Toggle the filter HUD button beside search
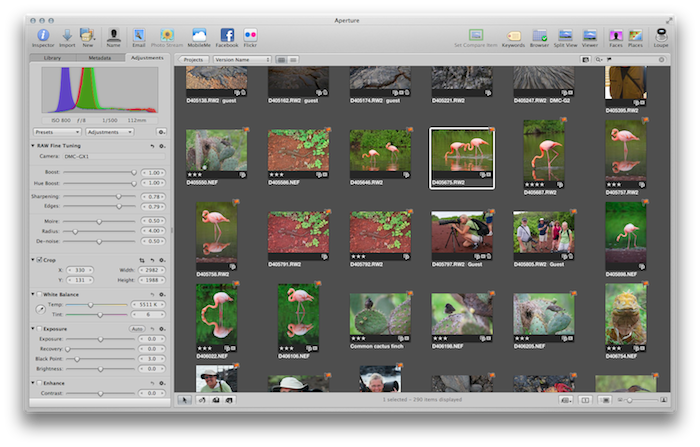This screenshot has width=700, height=447. (x=585, y=59)
